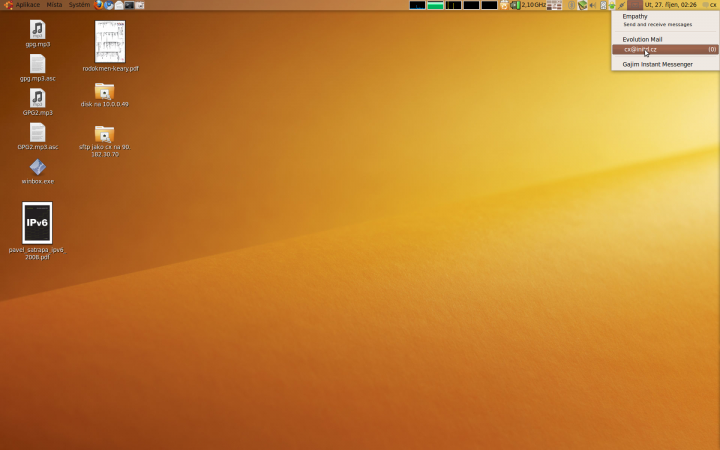Open the Systém menu
The width and height of the screenshot is (720, 450).
79,5
